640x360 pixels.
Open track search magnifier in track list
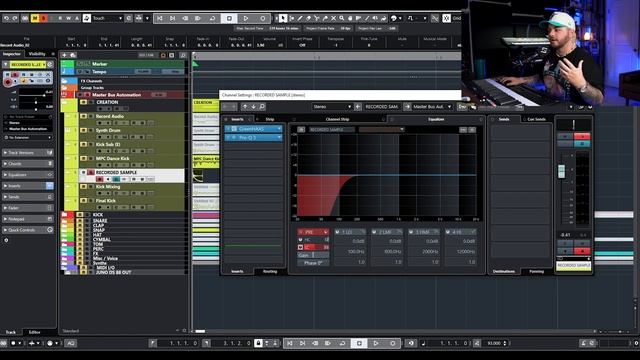[x=183, y=55]
